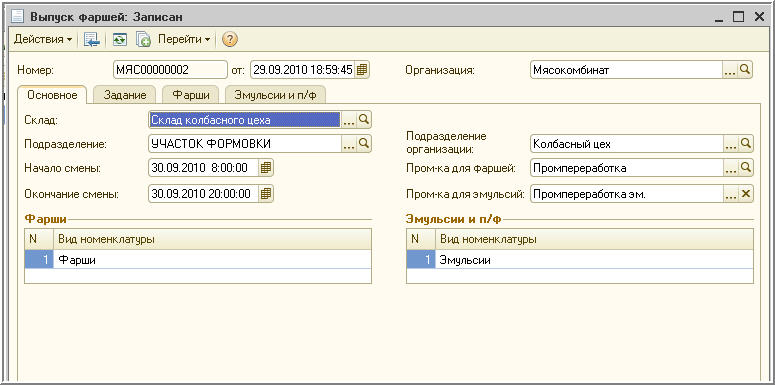
Task: Click the find-in-list toolbar icon
Action: point(91,40)
